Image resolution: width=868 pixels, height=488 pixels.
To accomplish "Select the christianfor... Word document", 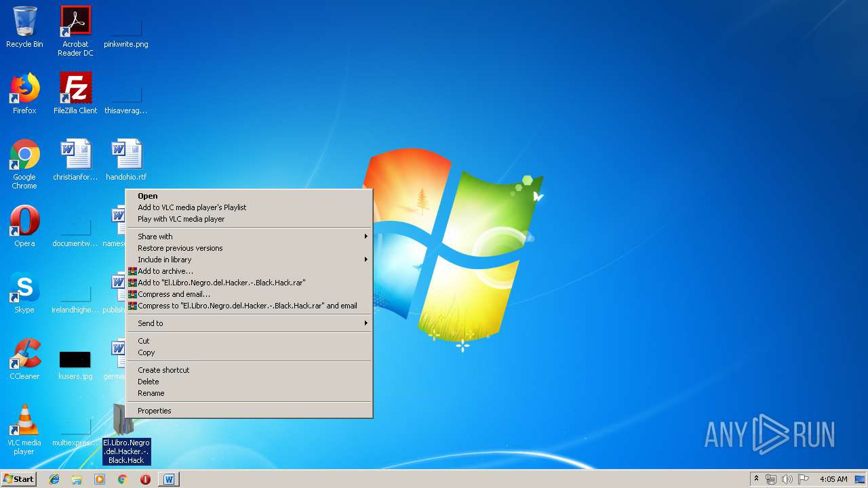I will [75, 160].
